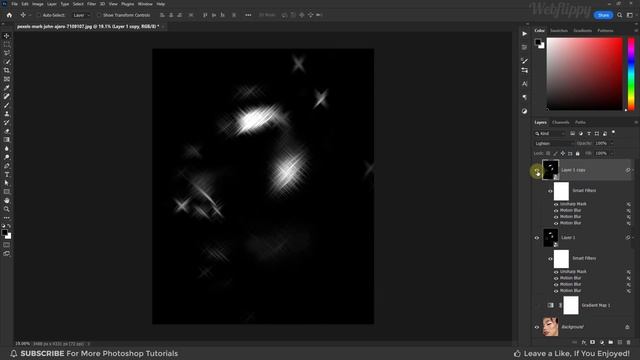Image resolution: width=640 pixels, height=360 pixels.
Task: Collapse the Layer 1 smart filter list
Action: pyautogui.click(x=633, y=238)
